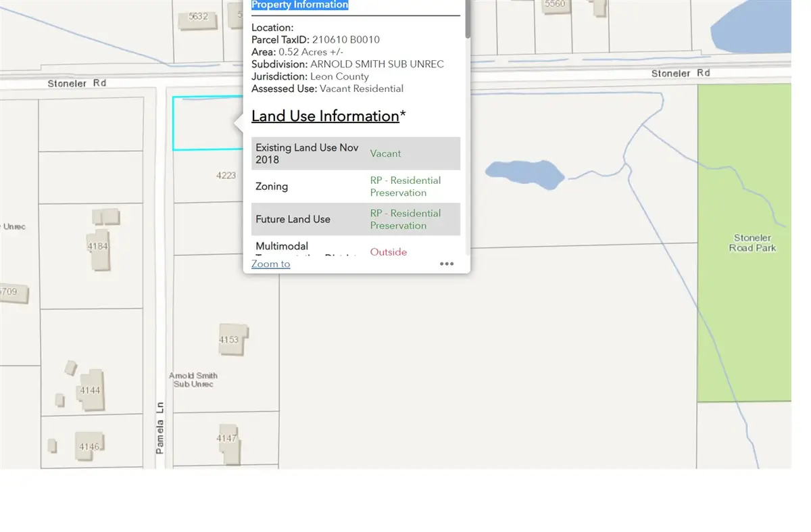
Task: Select the building labeled 5632
Action: [197, 18]
